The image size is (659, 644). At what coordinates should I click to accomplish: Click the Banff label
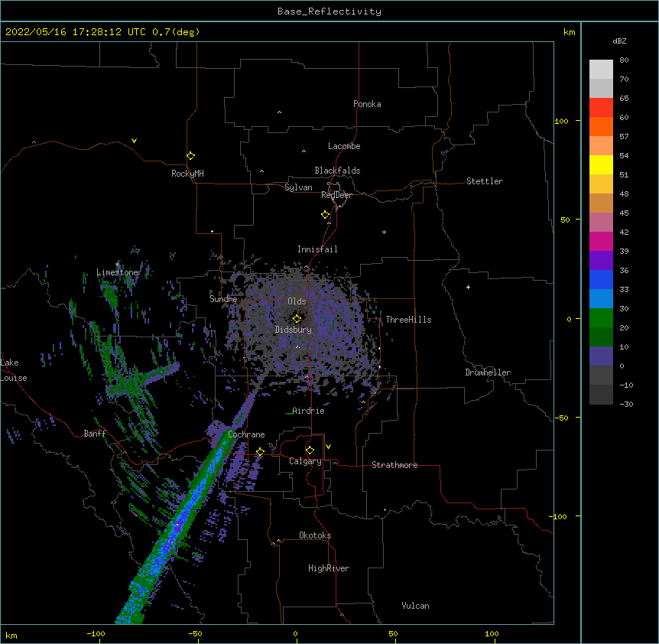pyautogui.click(x=95, y=434)
